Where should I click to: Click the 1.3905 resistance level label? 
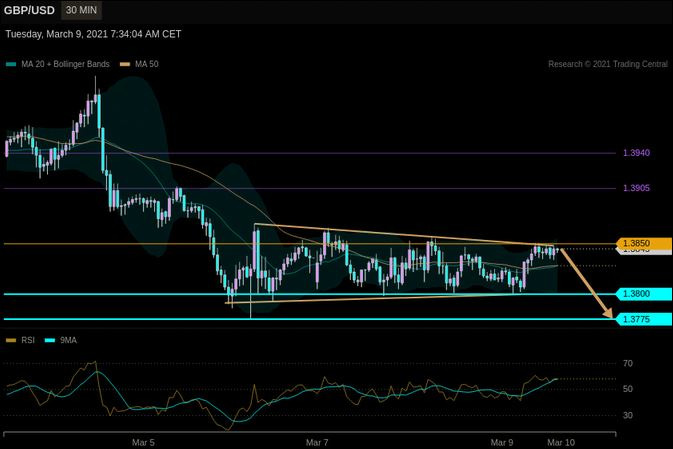(636, 188)
